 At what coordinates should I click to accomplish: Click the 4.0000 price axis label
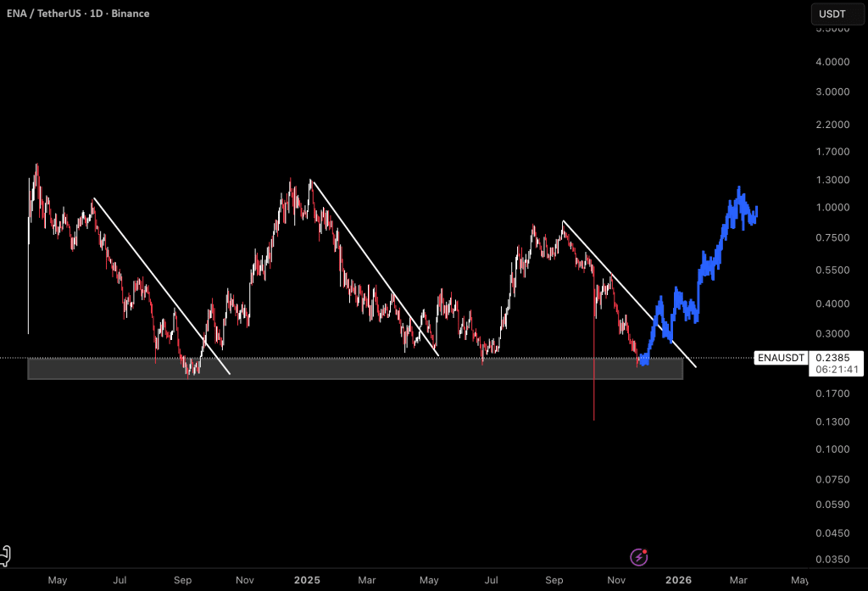click(x=831, y=62)
